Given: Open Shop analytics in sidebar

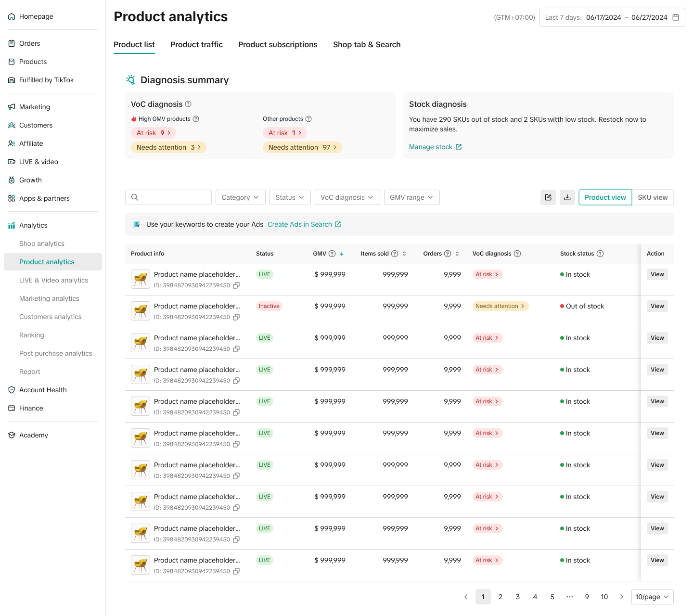Looking at the screenshot, I should point(42,244).
